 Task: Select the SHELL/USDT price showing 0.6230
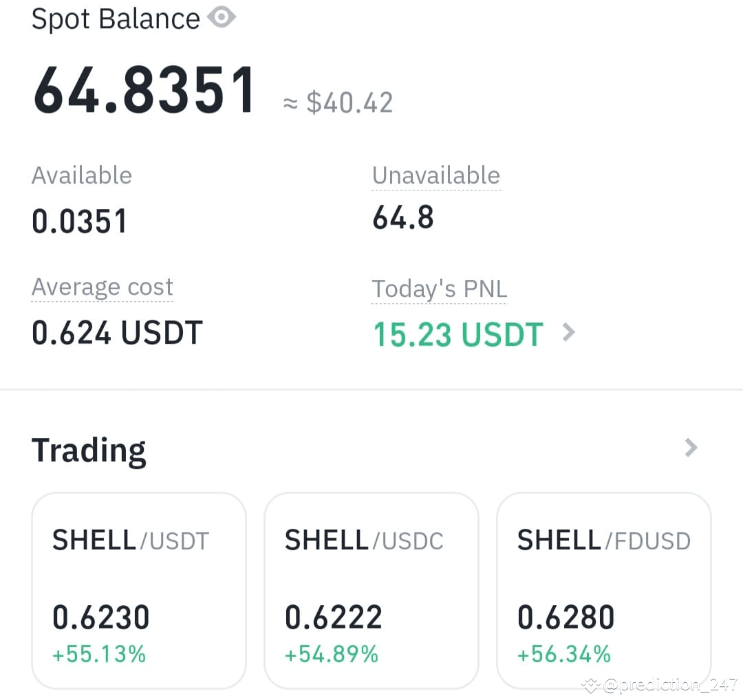pos(100,617)
